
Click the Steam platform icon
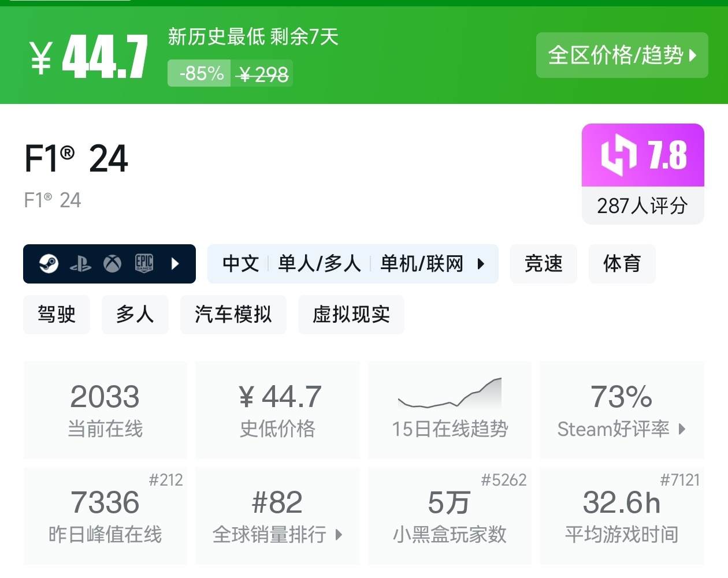[x=49, y=264]
